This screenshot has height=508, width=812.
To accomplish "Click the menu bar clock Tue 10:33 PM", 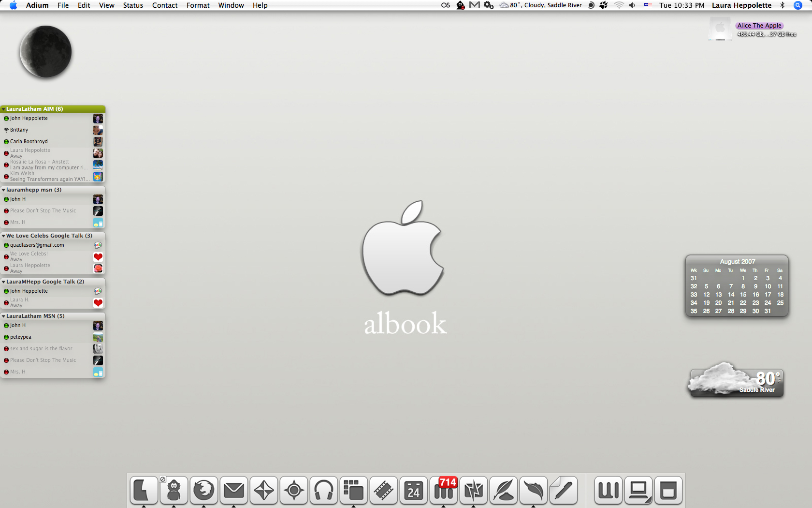I will (x=681, y=5).
